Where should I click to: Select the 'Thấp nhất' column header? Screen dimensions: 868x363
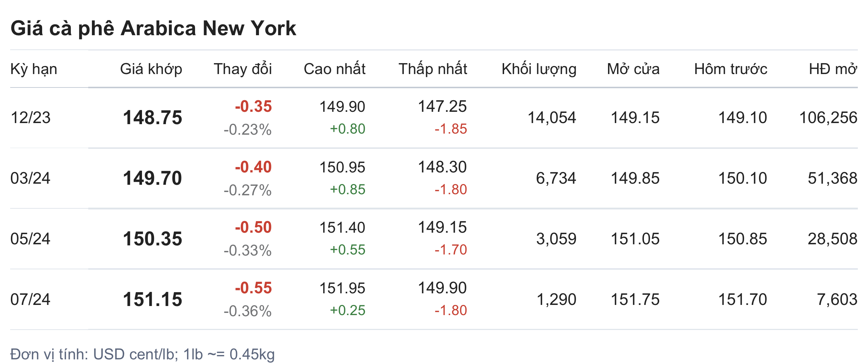(x=433, y=69)
